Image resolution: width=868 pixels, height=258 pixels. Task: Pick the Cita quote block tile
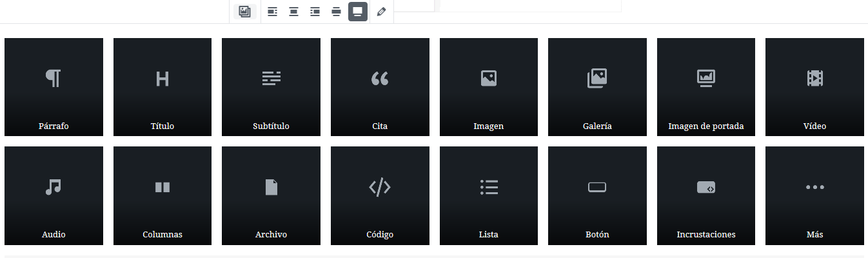(x=380, y=87)
